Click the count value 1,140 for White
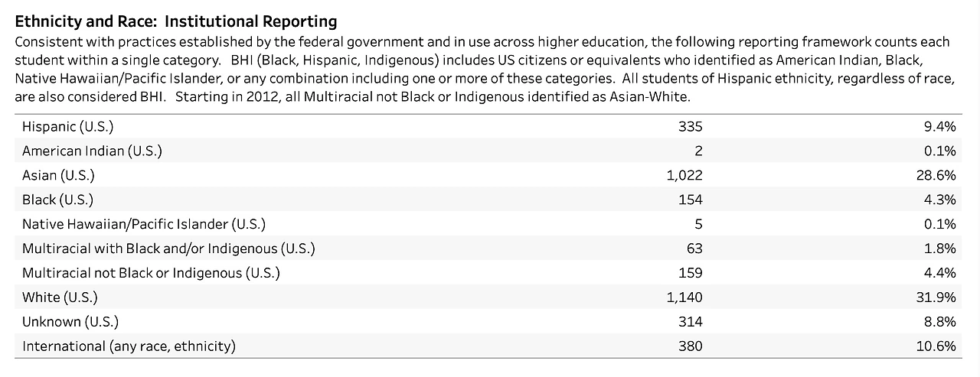Viewport: 980px width, 377px height. (x=684, y=297)
